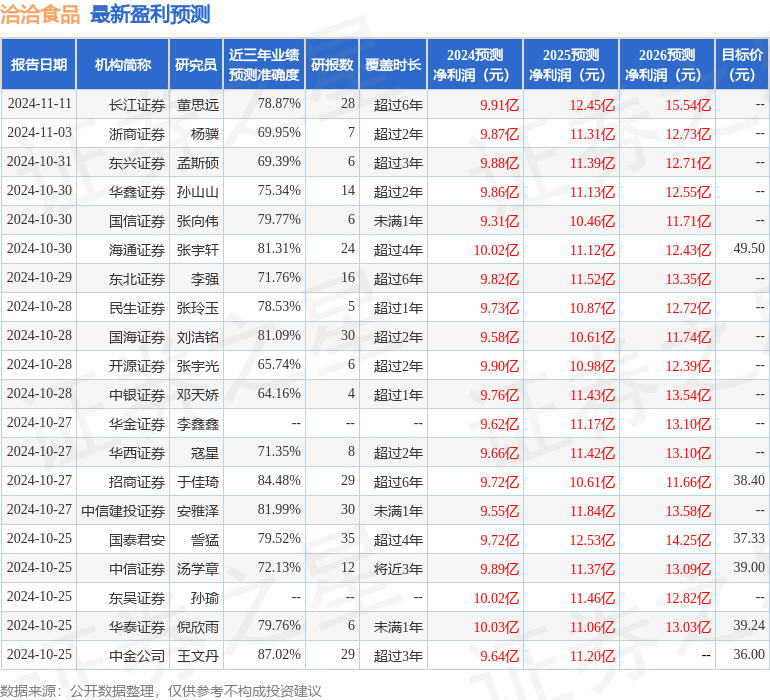Select the date 2024-11-11 cell
The image size is (770, 700).
click(x=39, y=104)
